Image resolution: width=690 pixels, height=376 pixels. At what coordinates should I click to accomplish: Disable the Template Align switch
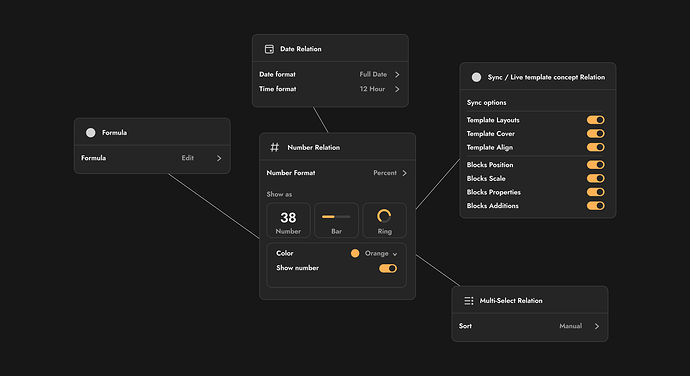(x=595, y=147)
